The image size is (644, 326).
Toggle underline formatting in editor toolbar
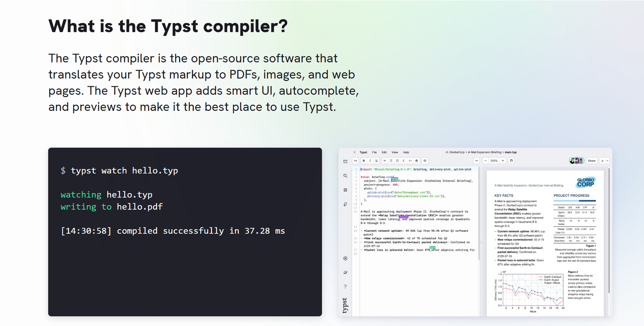[376, 161]
